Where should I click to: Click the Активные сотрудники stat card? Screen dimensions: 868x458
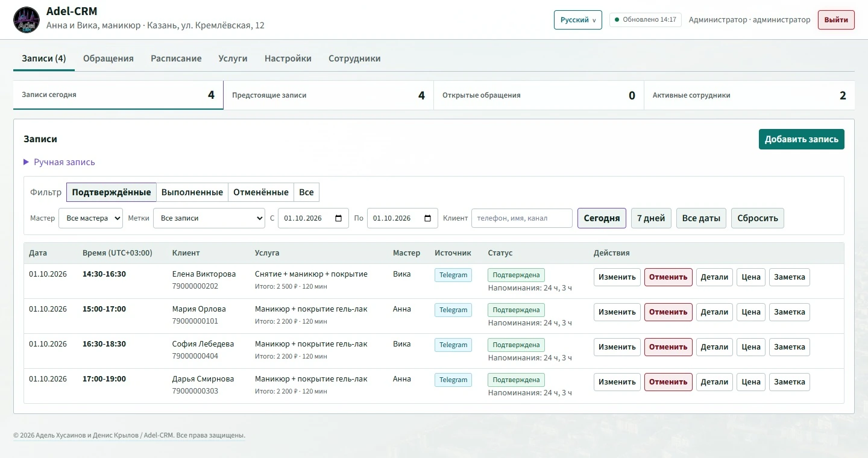tap(749, 95)
